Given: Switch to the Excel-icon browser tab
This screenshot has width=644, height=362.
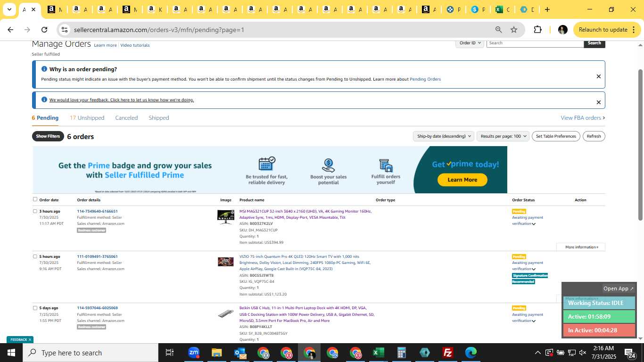Looking at the screenshot, I should 503,9.
